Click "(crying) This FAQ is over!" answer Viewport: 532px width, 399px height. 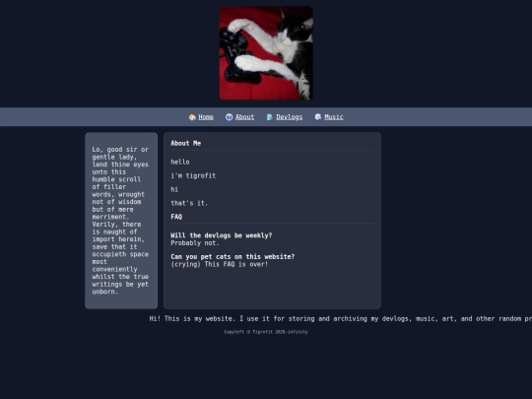pos(219,264)
